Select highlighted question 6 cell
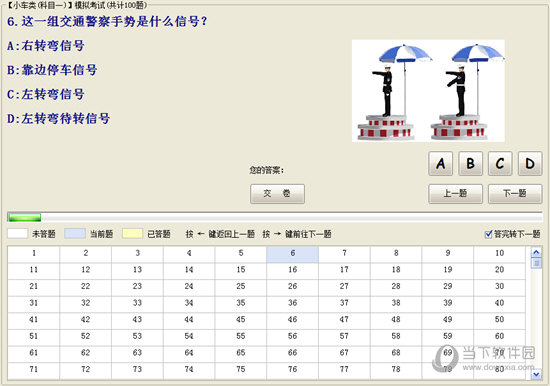 pyautogui.click(x=293, y=254)
